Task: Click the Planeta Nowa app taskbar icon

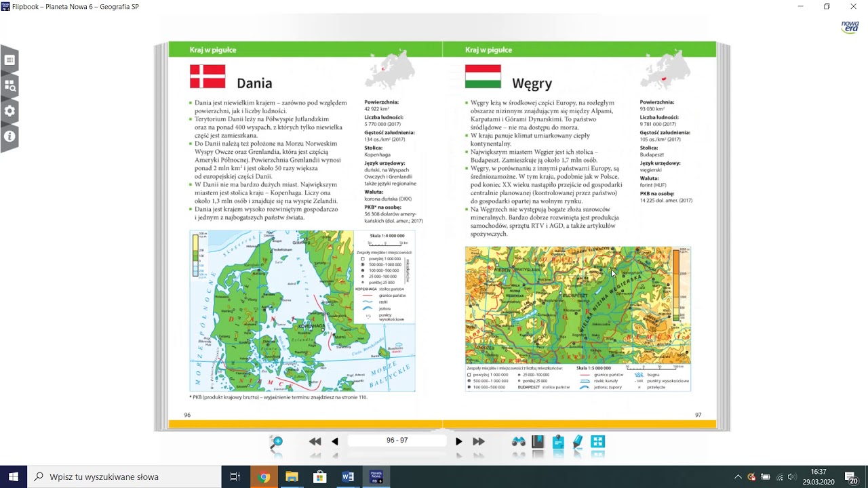Action: [376, 476]
